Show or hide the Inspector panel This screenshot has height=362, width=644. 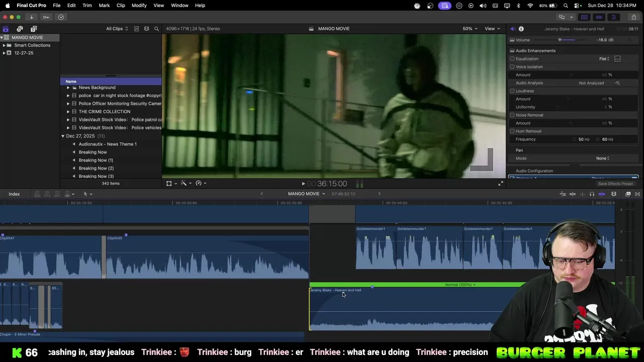click(613, 17)
